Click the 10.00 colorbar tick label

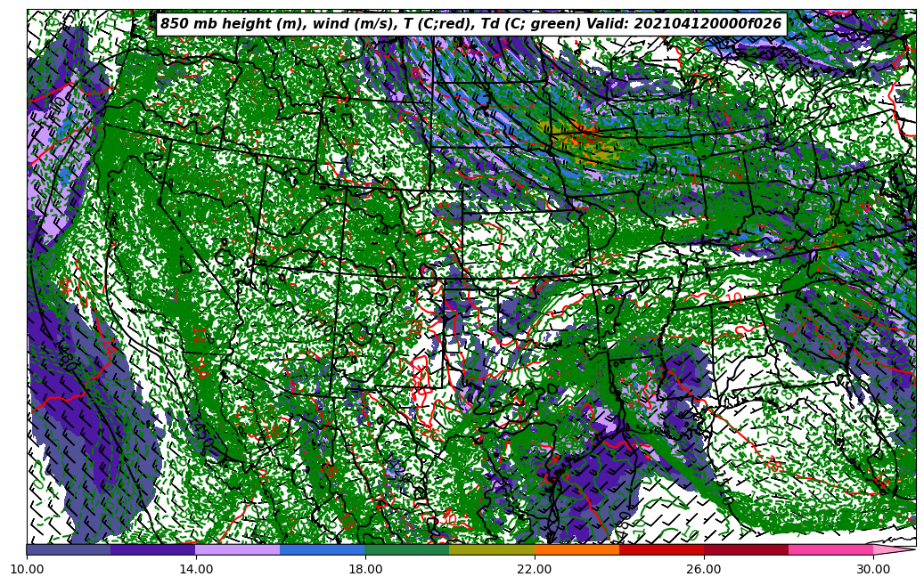[x=27, y=569]
